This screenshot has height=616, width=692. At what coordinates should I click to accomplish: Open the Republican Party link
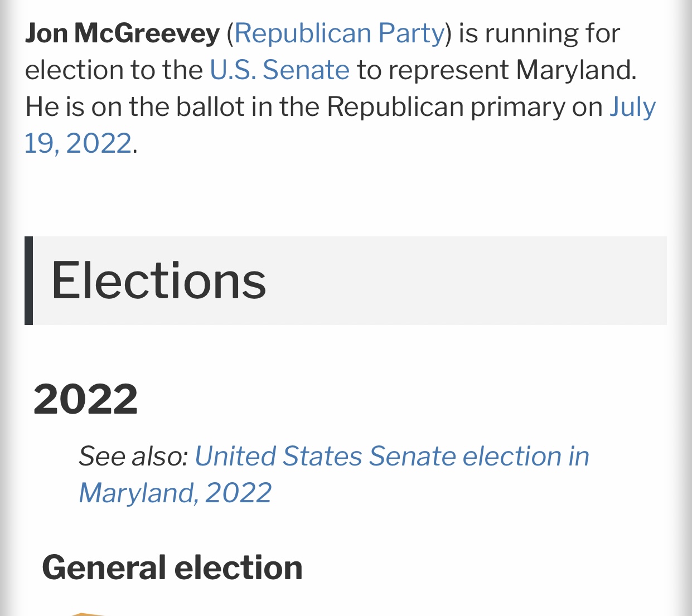(340, 33)
